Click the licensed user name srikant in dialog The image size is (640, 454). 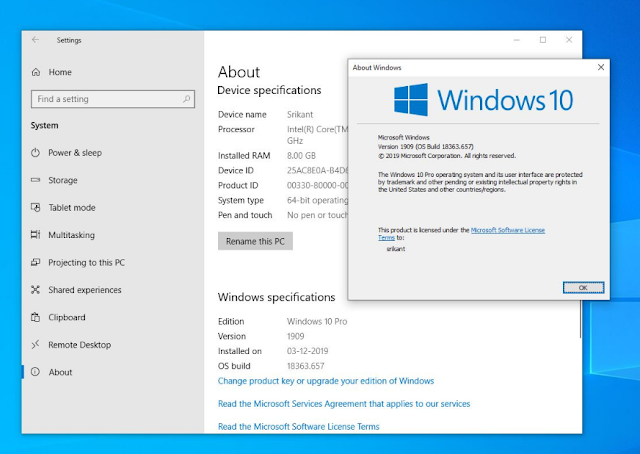click(396, 249)
